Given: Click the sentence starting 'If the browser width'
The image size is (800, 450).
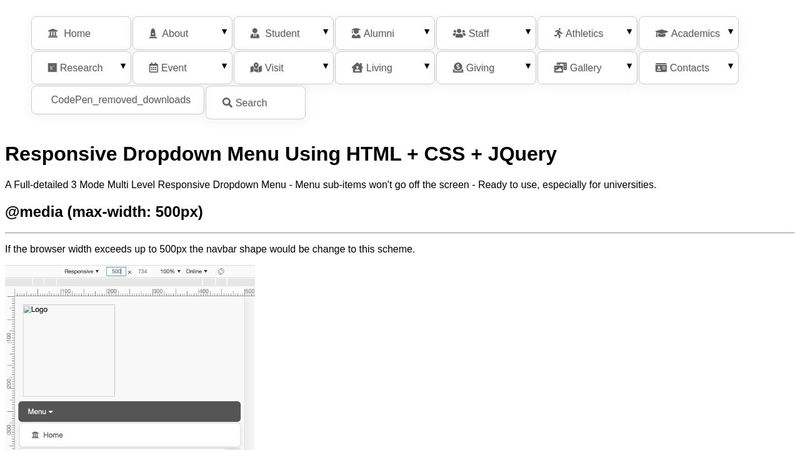Looking at the screenshot, I should pos(210,249).
